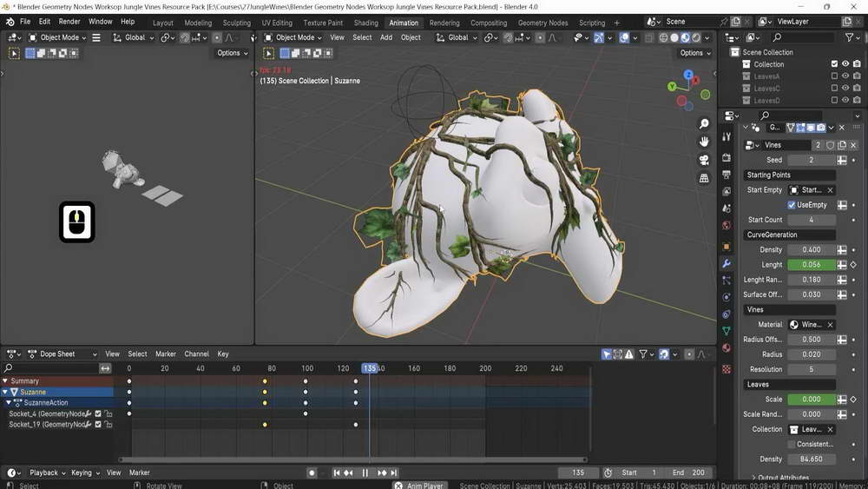The image size is (868, 489).
Task: Enable the LeavesA collection checkbox
Action: [834, 76]
